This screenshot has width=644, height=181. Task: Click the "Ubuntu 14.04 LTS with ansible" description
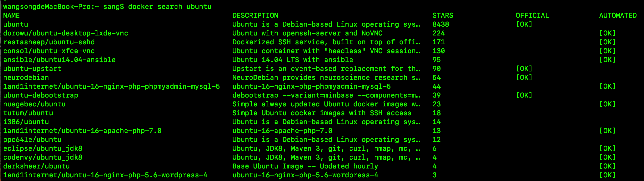pyautogui.click(x=293, y=60)
